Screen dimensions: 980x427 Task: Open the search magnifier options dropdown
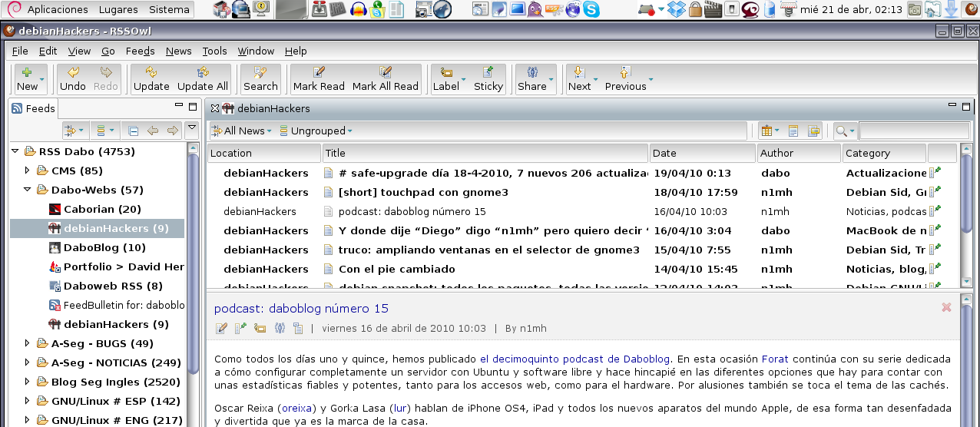pos(846,131)
